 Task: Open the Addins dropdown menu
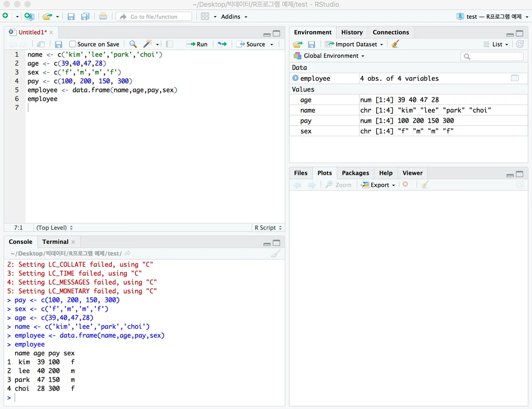coord(234,17)
